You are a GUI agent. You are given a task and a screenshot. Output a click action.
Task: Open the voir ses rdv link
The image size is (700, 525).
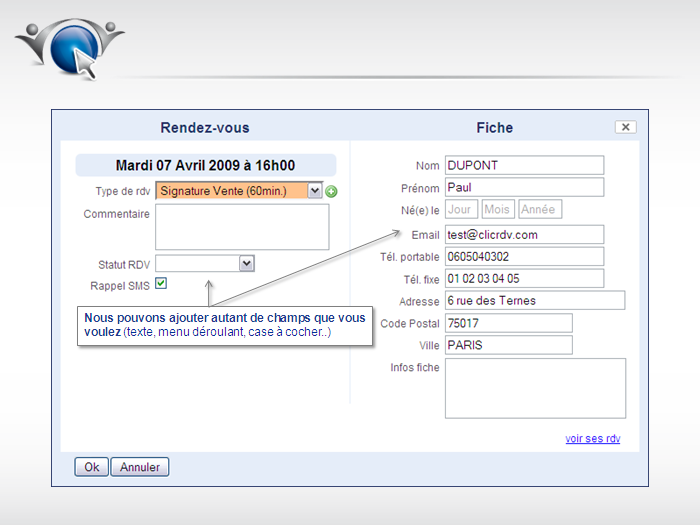pyautogui.click(x=593, y=438)
